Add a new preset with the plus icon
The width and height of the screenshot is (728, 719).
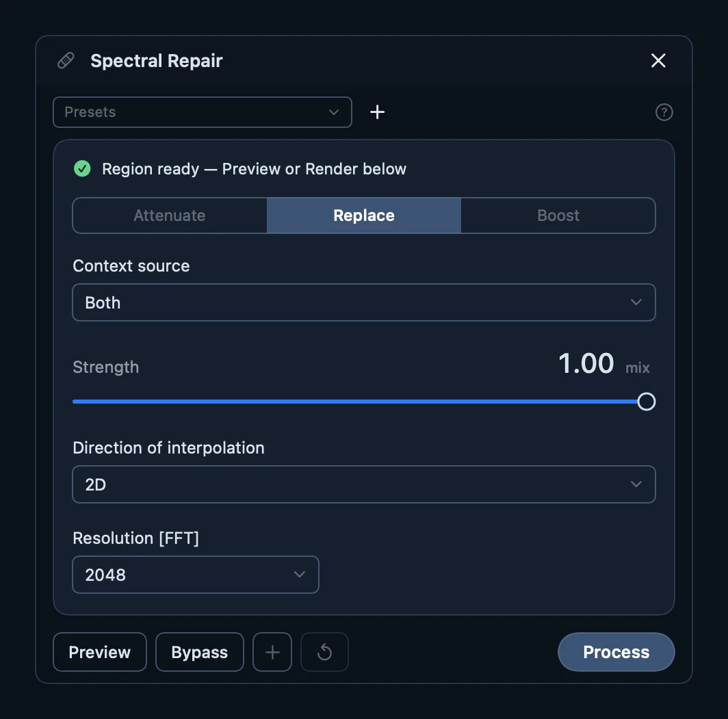coord(377,112)
